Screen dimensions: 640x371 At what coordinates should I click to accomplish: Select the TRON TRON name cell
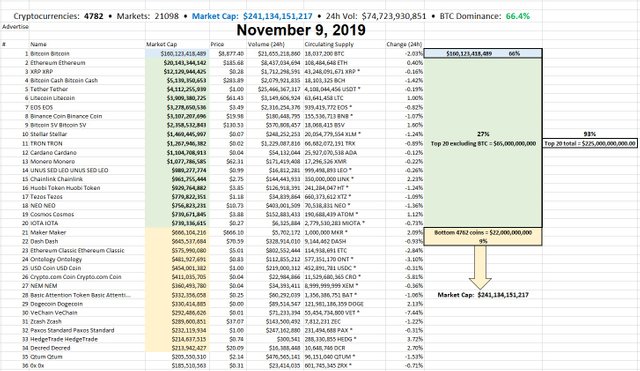click(x=46, y=144)
